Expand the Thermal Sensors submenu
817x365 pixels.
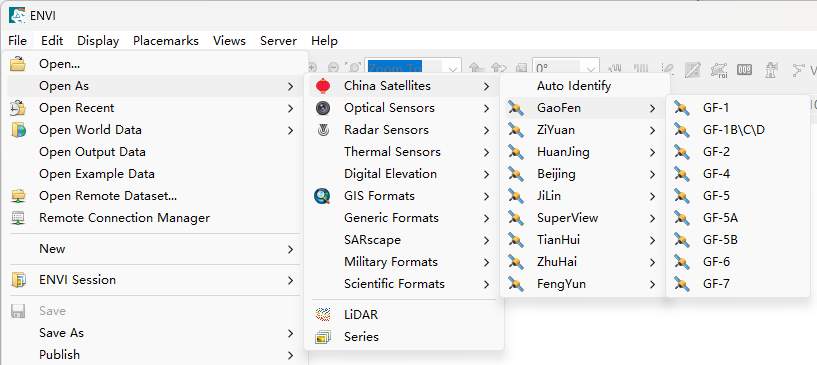pos(403,152)
